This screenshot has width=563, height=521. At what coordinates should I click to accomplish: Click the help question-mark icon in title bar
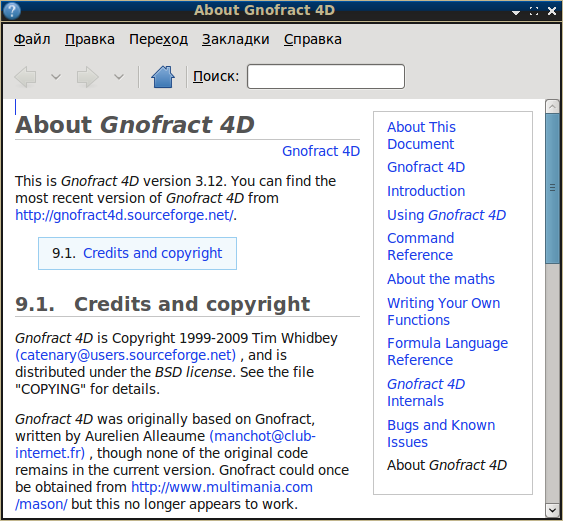(11, 10)
